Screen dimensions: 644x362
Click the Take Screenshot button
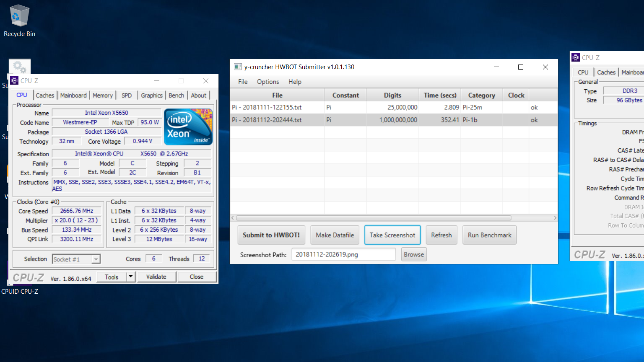click(392, 235)
